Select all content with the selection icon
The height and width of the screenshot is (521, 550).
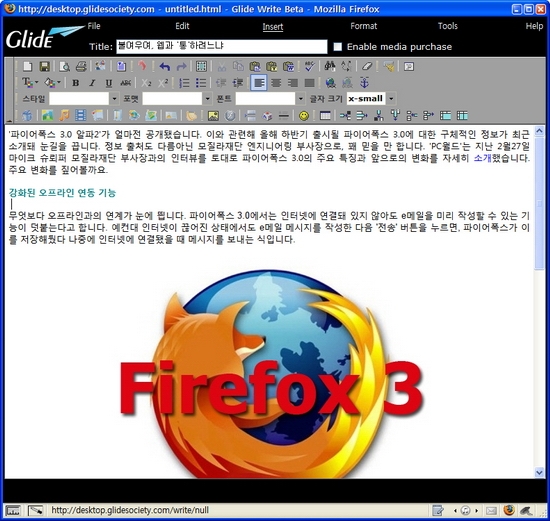201,66
